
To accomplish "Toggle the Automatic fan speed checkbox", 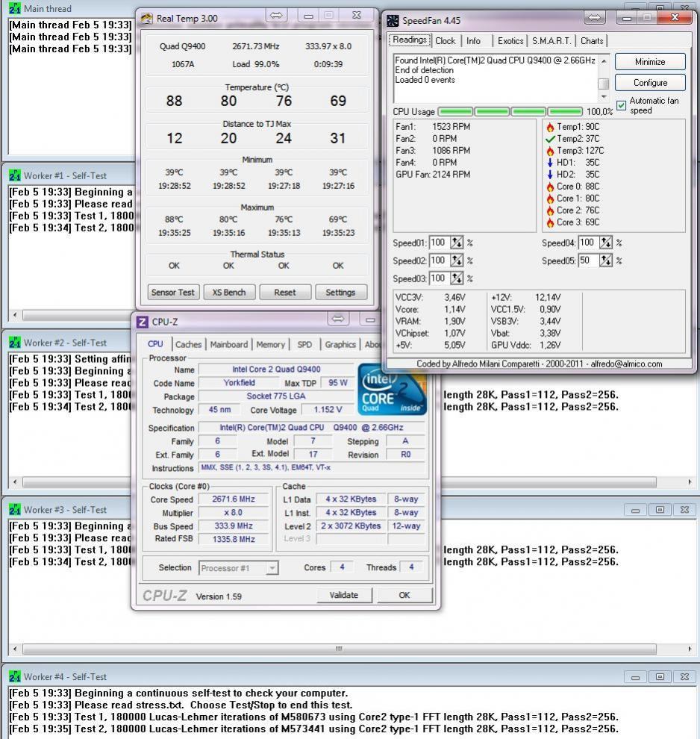I will pyautogui.click(x=622, y=105).
